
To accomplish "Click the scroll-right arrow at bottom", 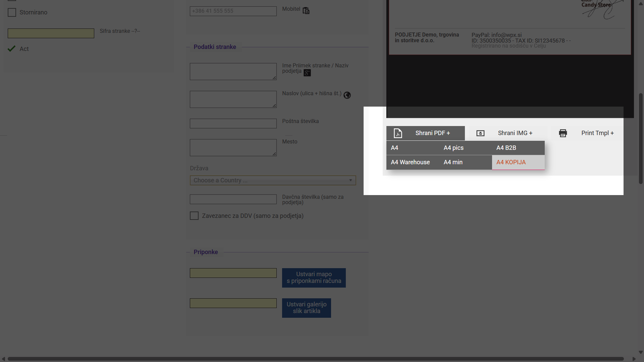I will (x=634, y=359).
